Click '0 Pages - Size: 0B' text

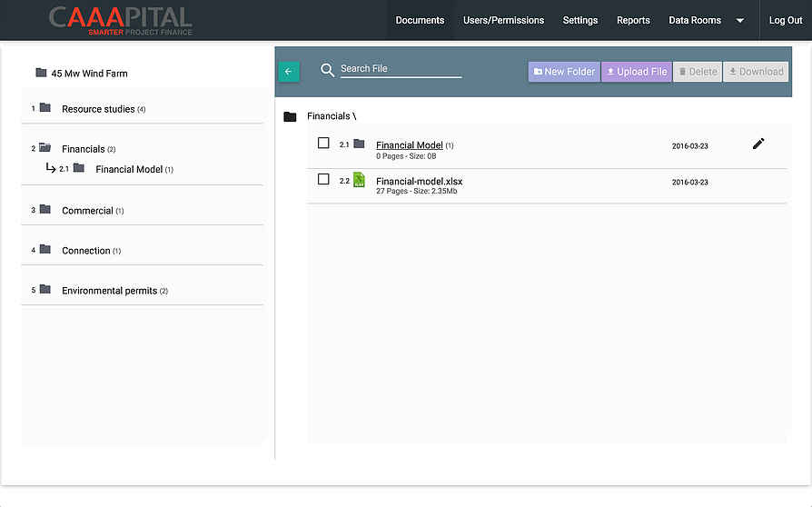pyautogui.click(x=406, y=156)
